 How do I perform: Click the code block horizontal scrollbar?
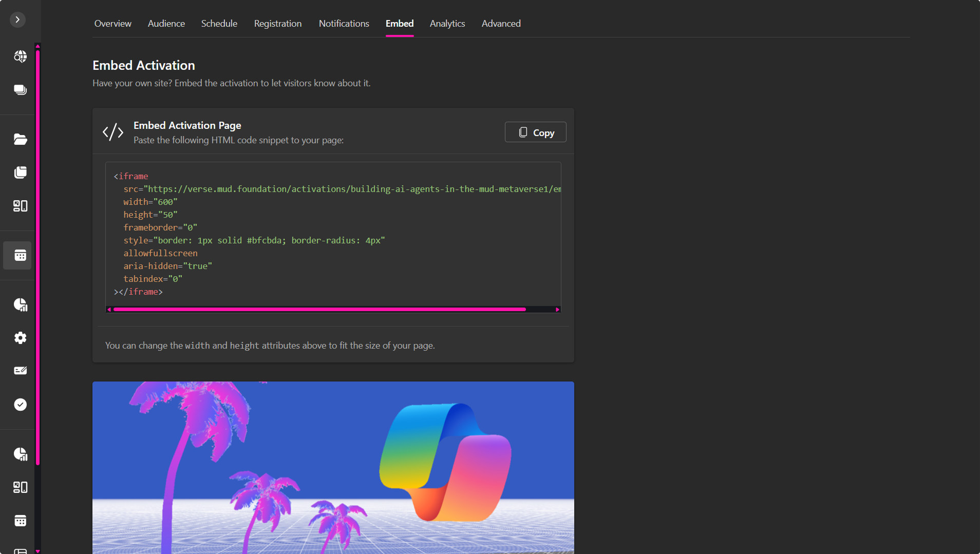pyautogui.click(x=319, y=310)
